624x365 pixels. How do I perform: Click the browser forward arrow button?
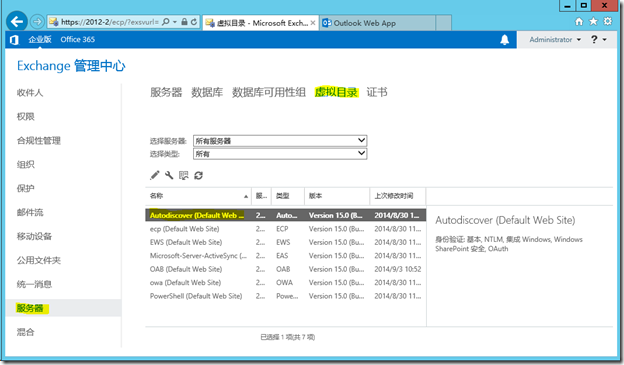[37, 21]
